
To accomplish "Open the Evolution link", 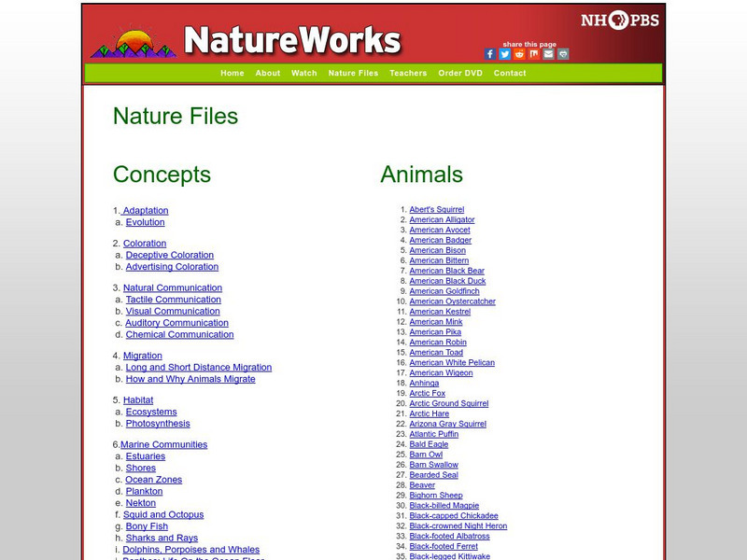I will pos(146,222).
